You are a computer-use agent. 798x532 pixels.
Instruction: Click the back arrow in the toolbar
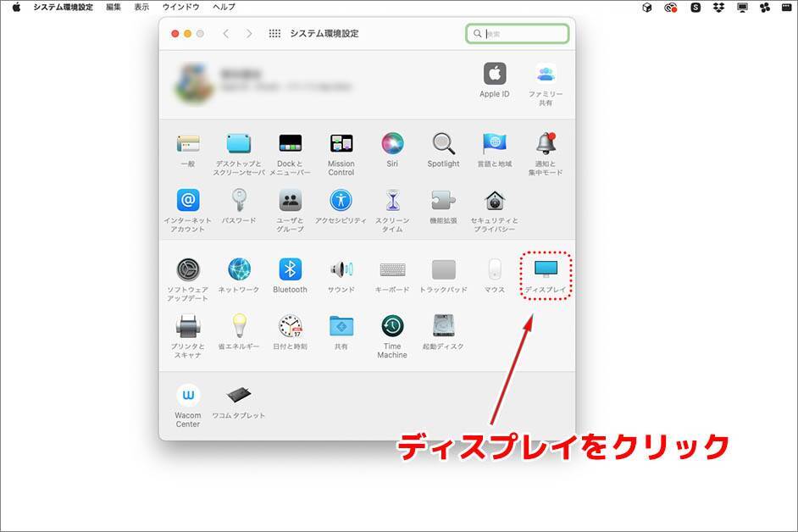click(225, 34)
